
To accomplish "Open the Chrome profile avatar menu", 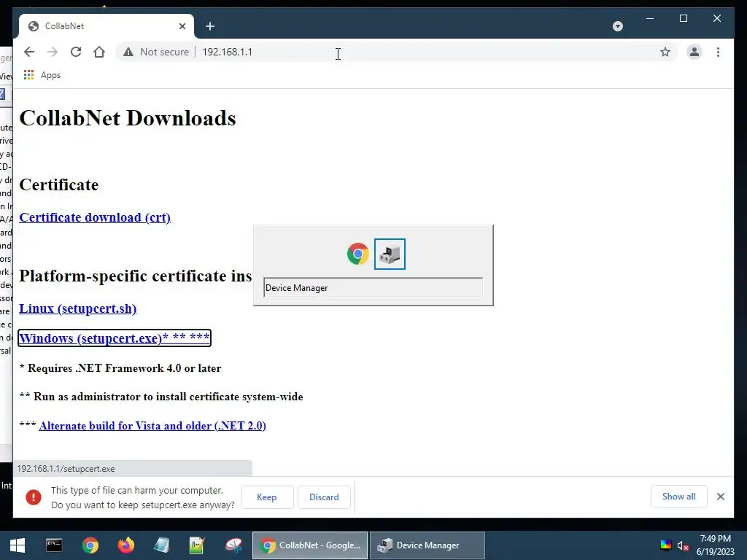I will click(x=694, y=52).
